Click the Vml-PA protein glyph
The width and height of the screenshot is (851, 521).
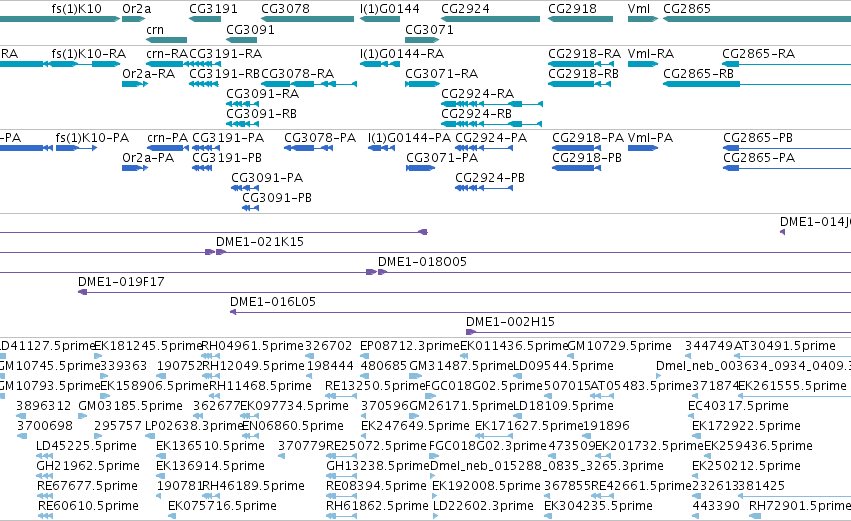643,148
